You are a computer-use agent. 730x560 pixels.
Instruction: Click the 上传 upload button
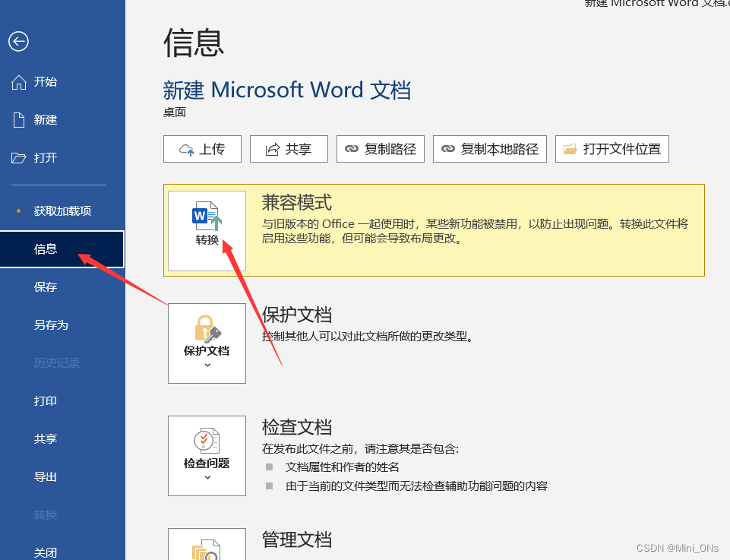coord(203,149)
